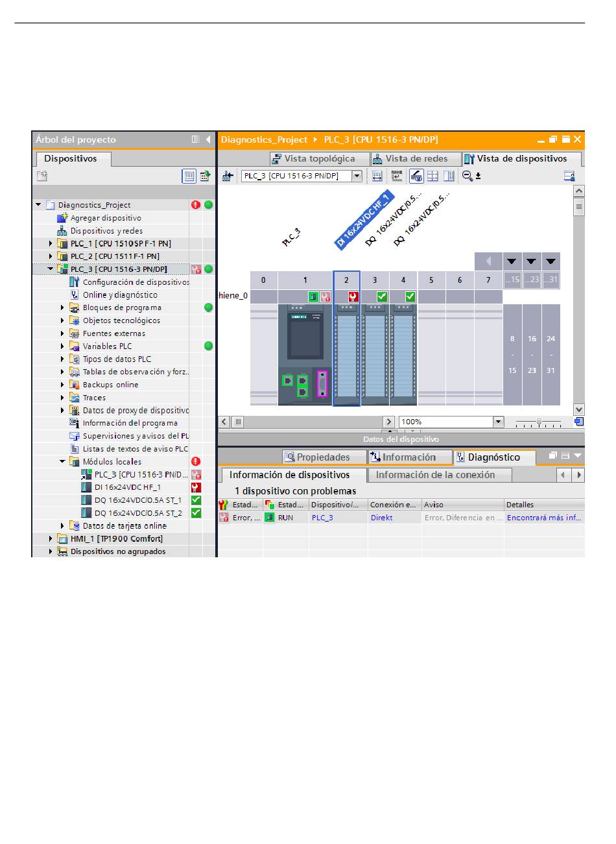Click green RUN status icon above slot 1
616x844 pixels.
coord(313,296)
